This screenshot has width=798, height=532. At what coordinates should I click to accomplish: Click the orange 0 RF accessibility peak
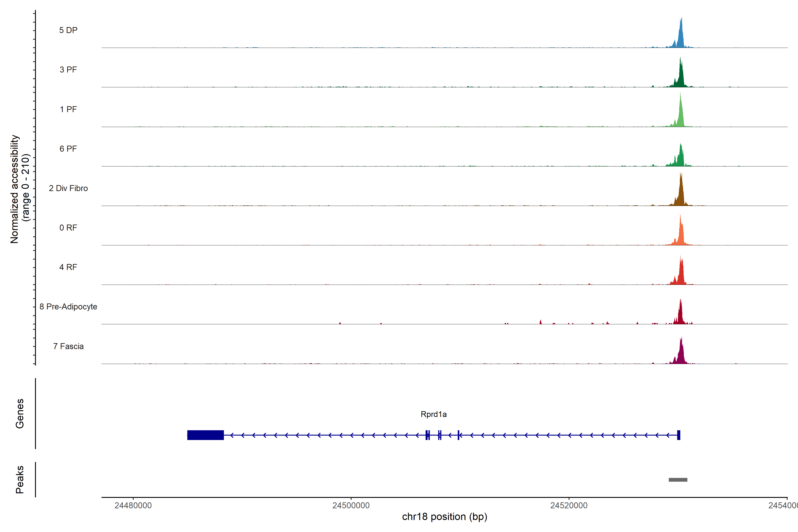tap(680, 234)
